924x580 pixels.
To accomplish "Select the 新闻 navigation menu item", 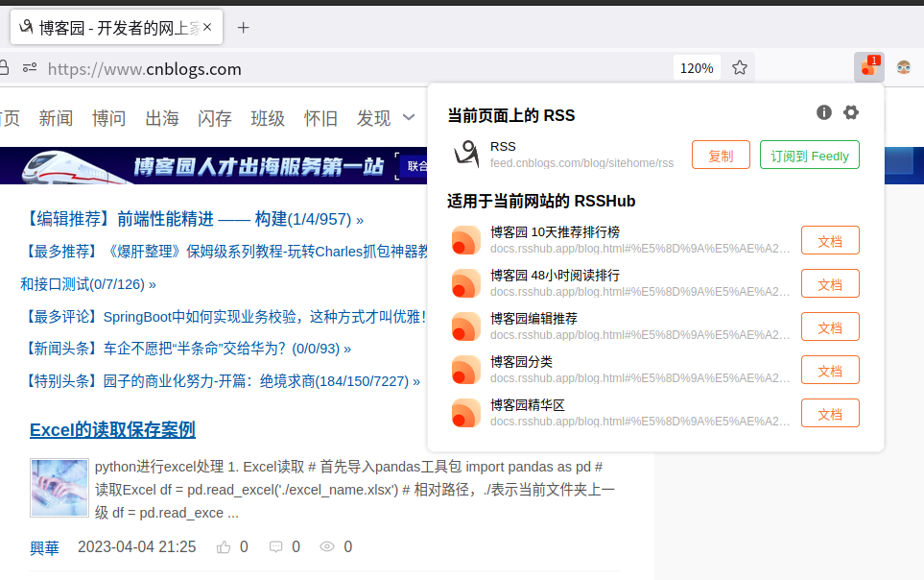I will 56,117.
